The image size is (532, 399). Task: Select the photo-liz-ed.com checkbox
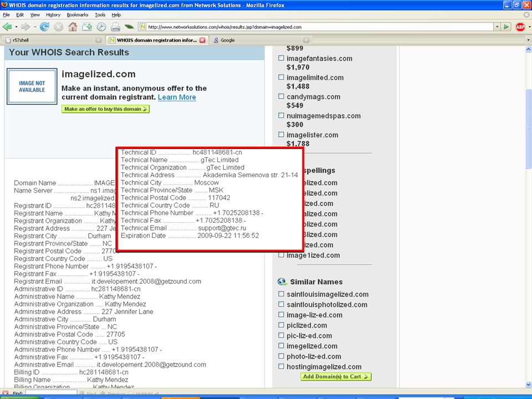(281, 356)
